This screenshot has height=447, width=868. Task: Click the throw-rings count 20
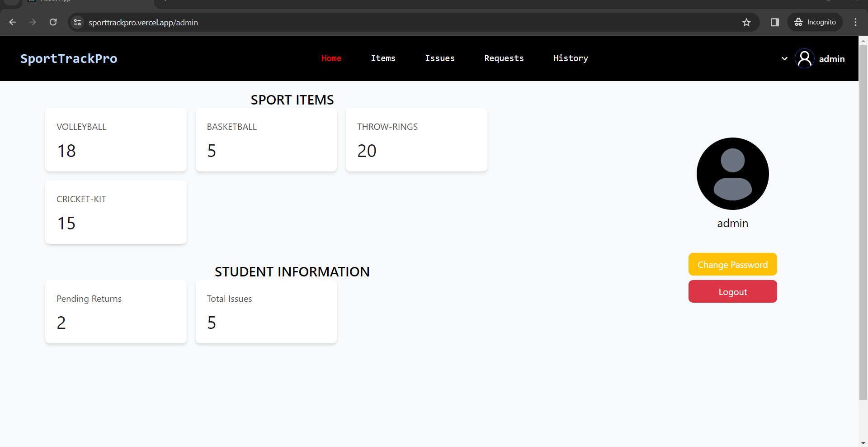tap(367, 151)
